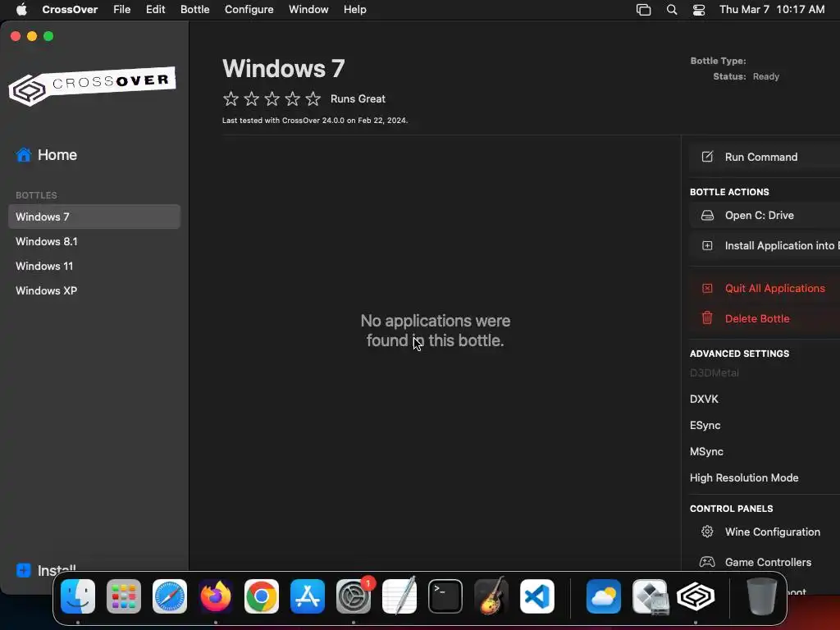Open GarageBand from the Dock

click(x=491, y=596)
